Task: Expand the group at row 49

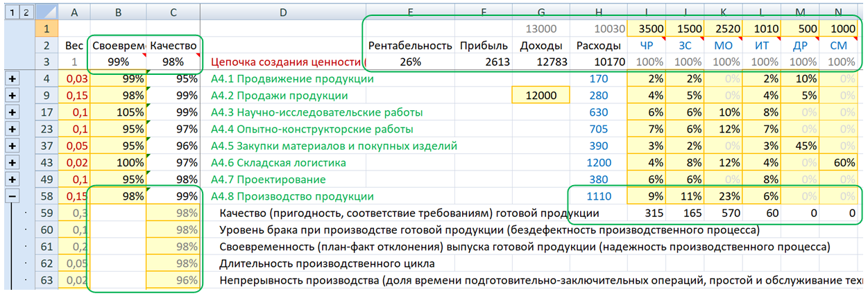Action: tap(12, 180)
